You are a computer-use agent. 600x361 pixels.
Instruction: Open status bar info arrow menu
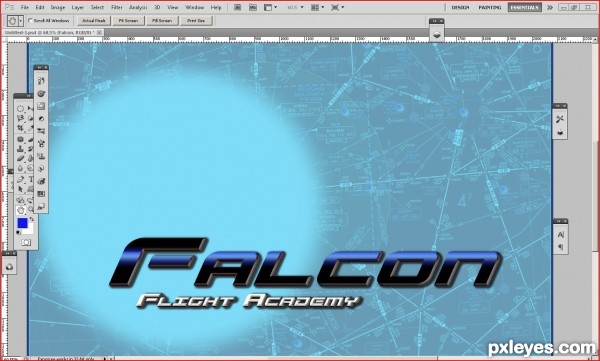click(x=105, y=359)
